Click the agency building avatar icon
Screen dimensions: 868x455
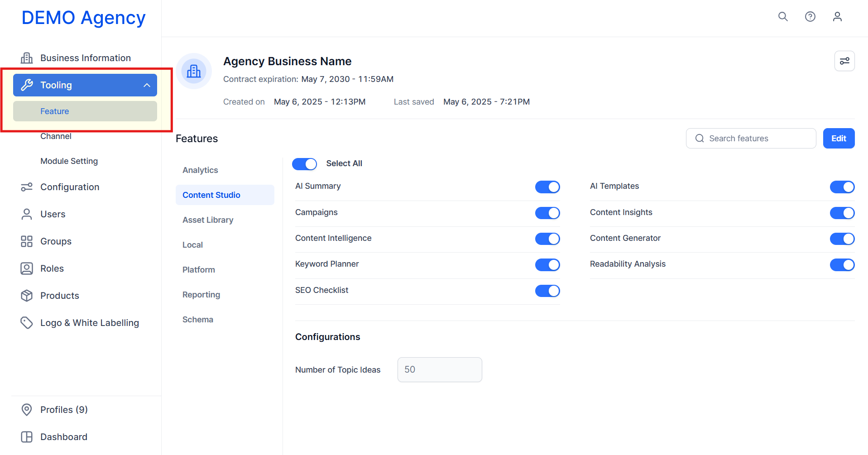[194, 71]
